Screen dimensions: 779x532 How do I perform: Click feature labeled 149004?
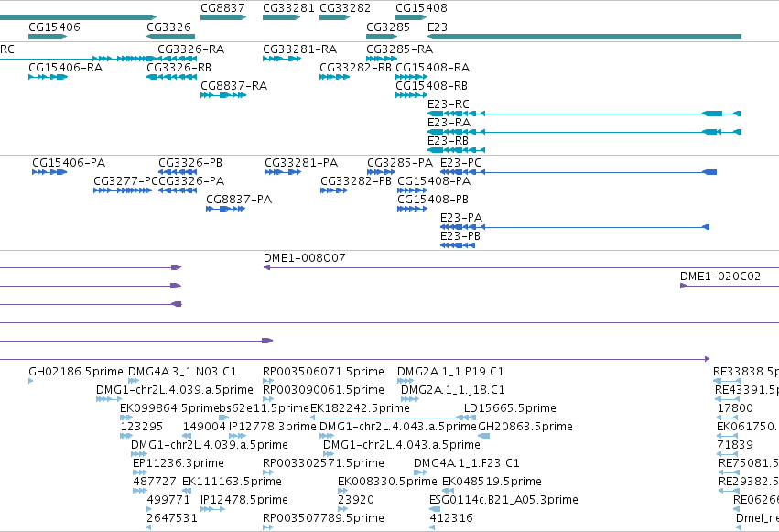click(187, 436)
